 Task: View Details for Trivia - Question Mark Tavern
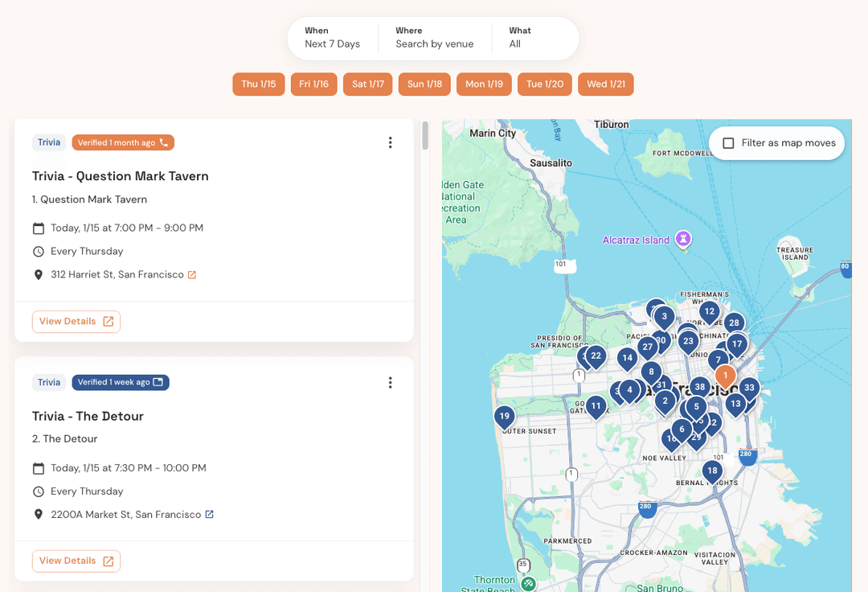[x=76, y=321]
